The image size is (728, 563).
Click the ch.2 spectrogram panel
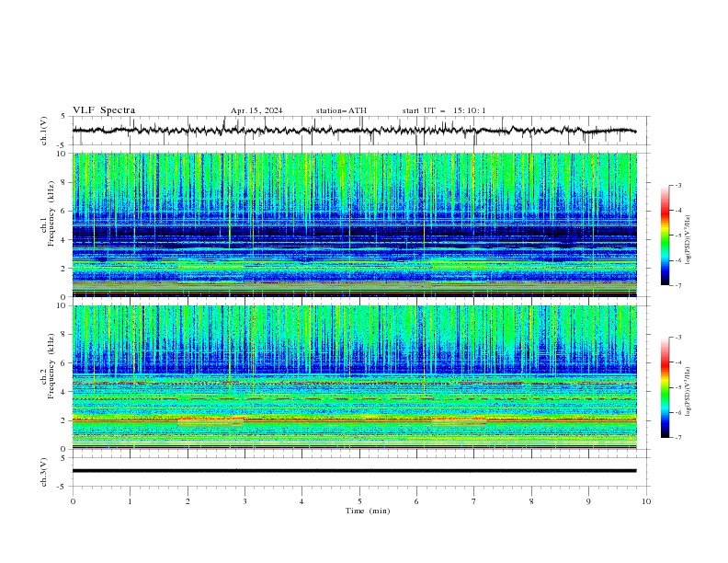click(355, 377)
